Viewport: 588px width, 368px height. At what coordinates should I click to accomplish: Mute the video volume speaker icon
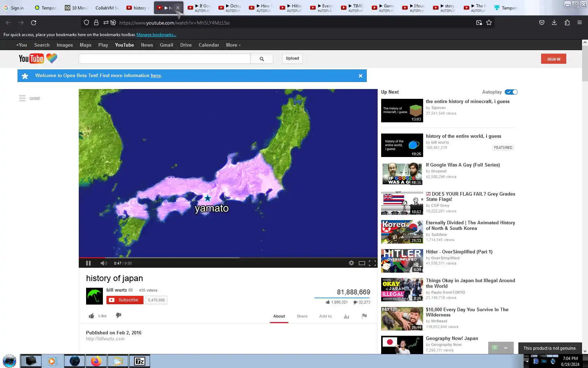(104, 263)
